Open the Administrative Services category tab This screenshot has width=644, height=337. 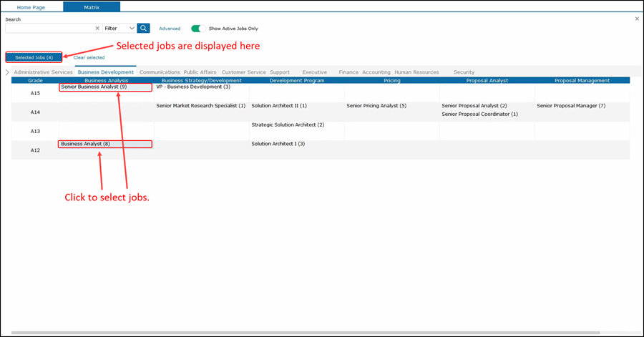click(x=43, y=72)
